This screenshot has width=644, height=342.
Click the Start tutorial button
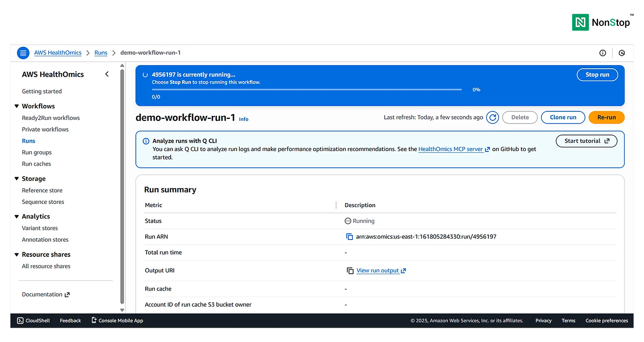pyautogui.click(x=586, y=141)
